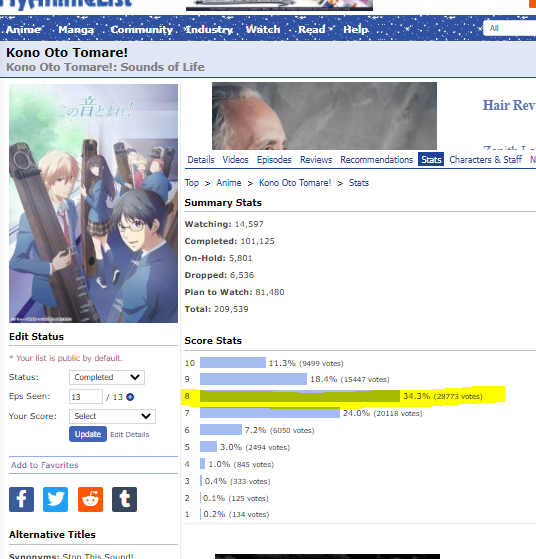This screenshot has width=536, height=559.
Task: Go to Top in the breadcrumb
Action: click(x=192, y=183)
